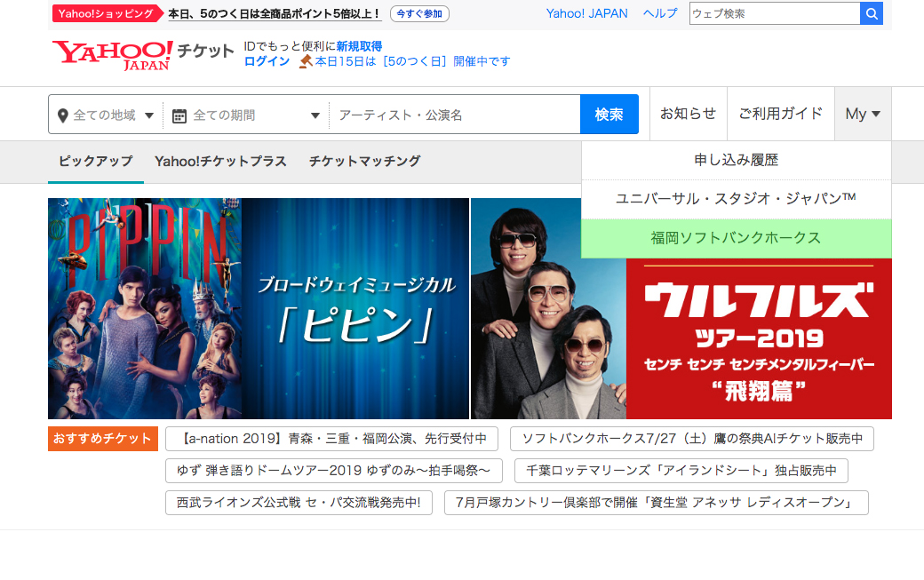Focus the アーティスト・公演名 search field

(455, 115)
